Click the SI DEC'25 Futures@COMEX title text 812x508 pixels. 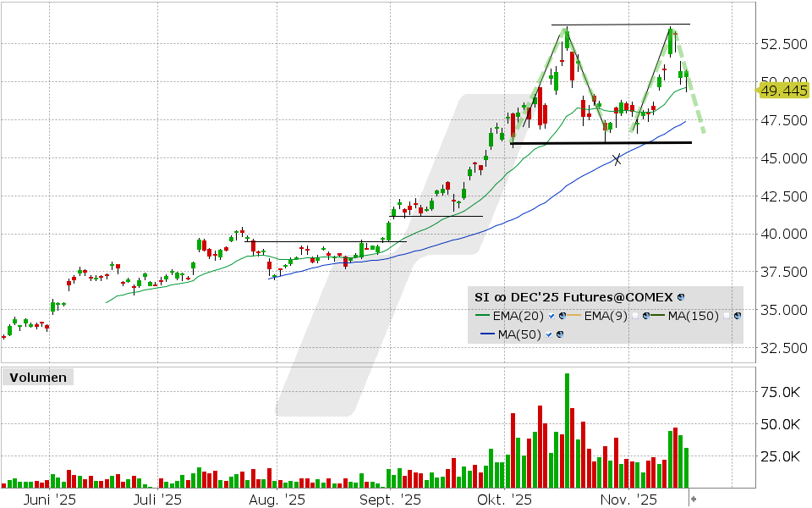(x=576, y=297)
